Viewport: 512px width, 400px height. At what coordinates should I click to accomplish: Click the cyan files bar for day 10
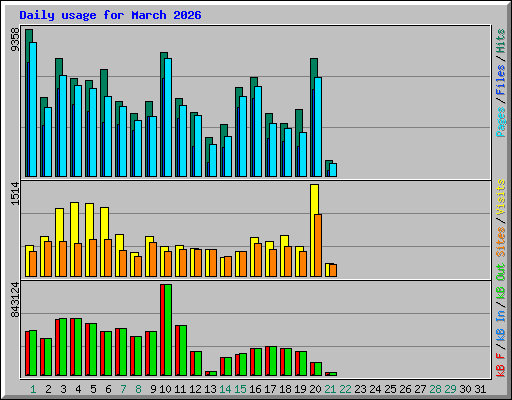coord(168,117)
